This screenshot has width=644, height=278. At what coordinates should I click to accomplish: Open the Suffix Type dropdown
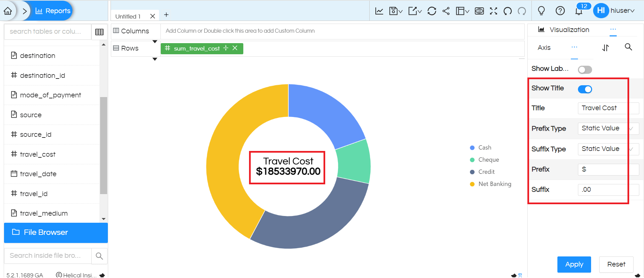pyautogui.click(x=608, y=149)
